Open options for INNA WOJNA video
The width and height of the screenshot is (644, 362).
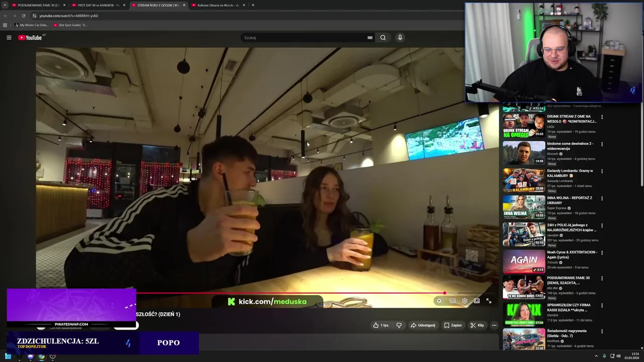click(x=602, y=199)
